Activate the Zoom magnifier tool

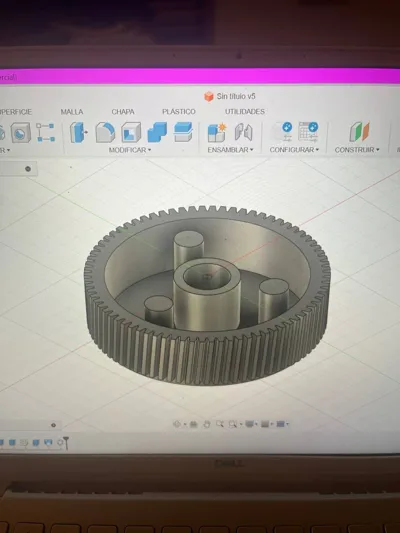point(220,424)
